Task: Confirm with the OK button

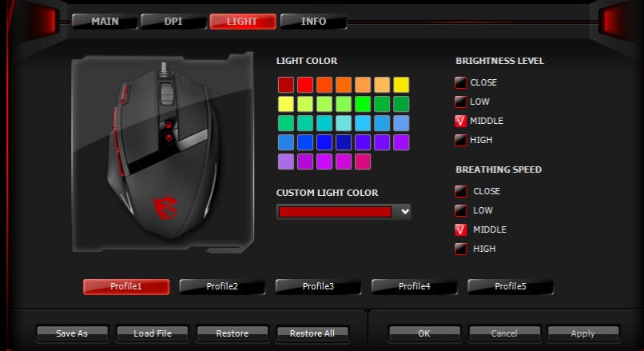Action: [x=424, y=333]
